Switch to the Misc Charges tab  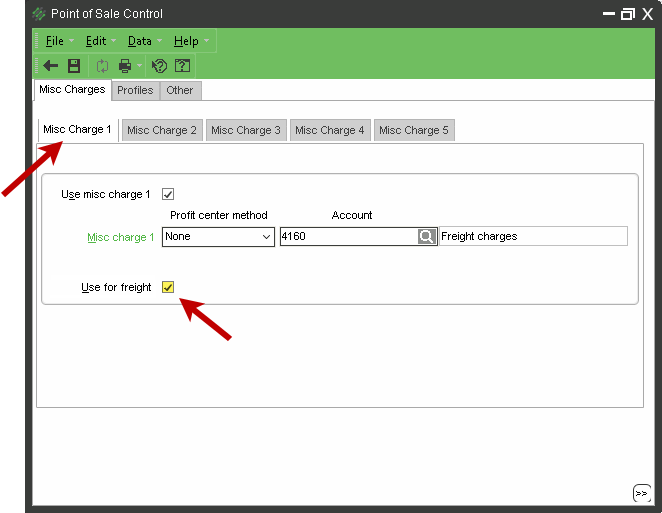pyautogui.click(x=72, y=90)
